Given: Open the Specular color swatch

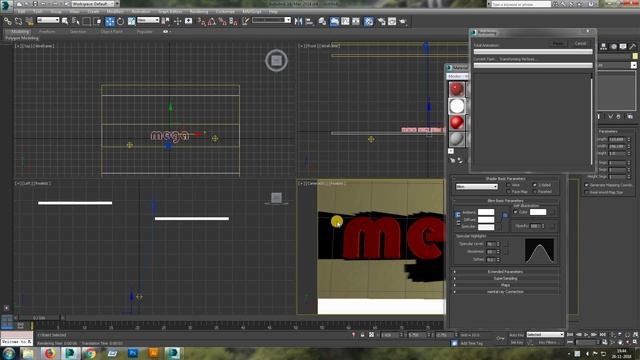Looking at the screenshot, I should coord(486,227).
